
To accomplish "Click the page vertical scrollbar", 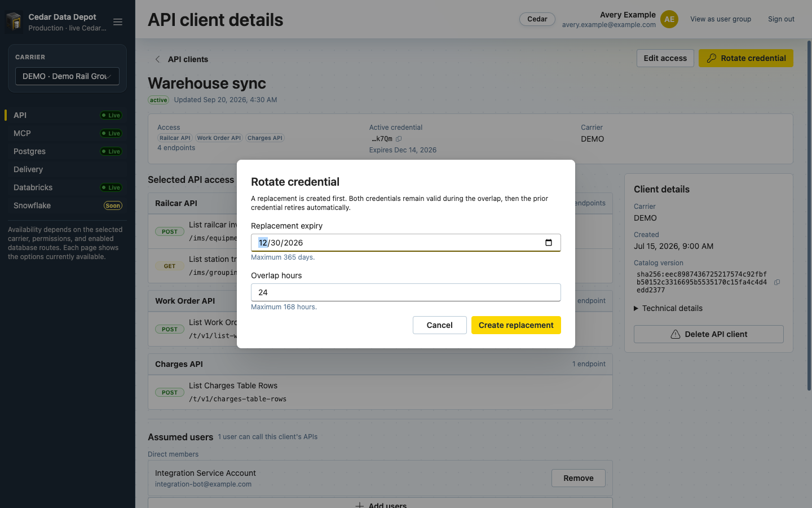I will 809,214.
